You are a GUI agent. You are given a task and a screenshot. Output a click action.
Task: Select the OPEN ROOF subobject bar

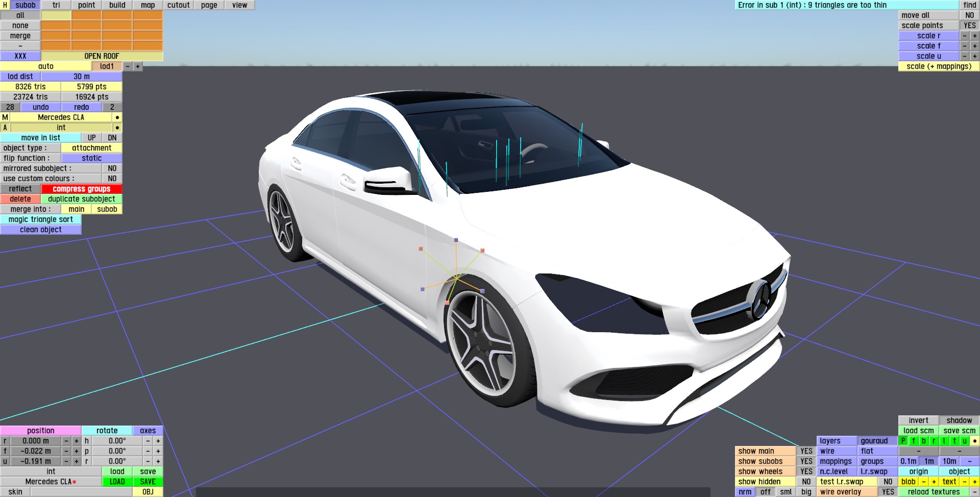click(102, 56)
